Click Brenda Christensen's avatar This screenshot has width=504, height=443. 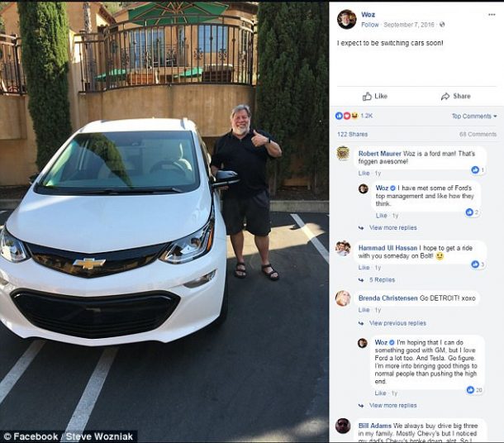[x=343, y=298]
